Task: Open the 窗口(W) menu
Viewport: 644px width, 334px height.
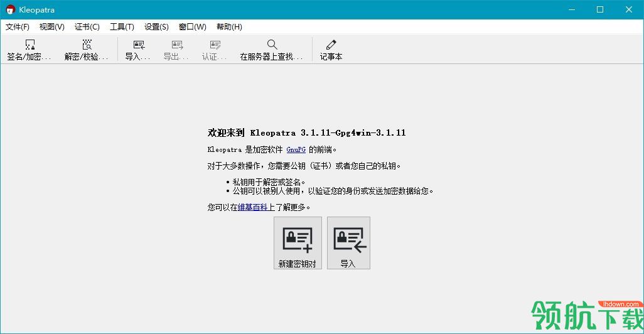Action: click(x=193, y=27)
